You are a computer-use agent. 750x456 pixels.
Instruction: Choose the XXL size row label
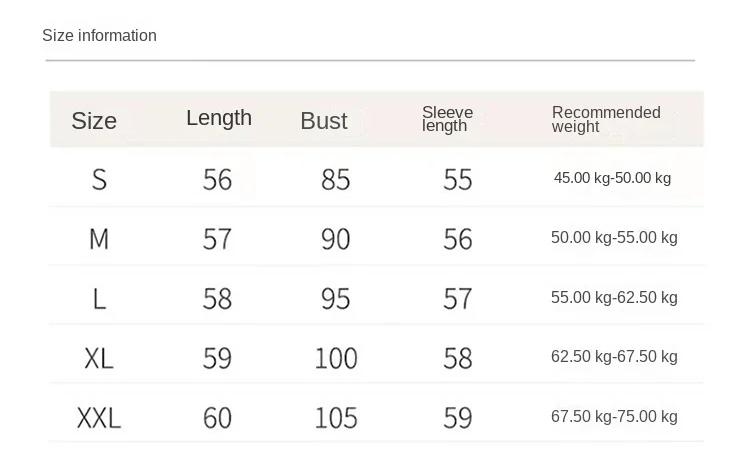click(99, 417)
